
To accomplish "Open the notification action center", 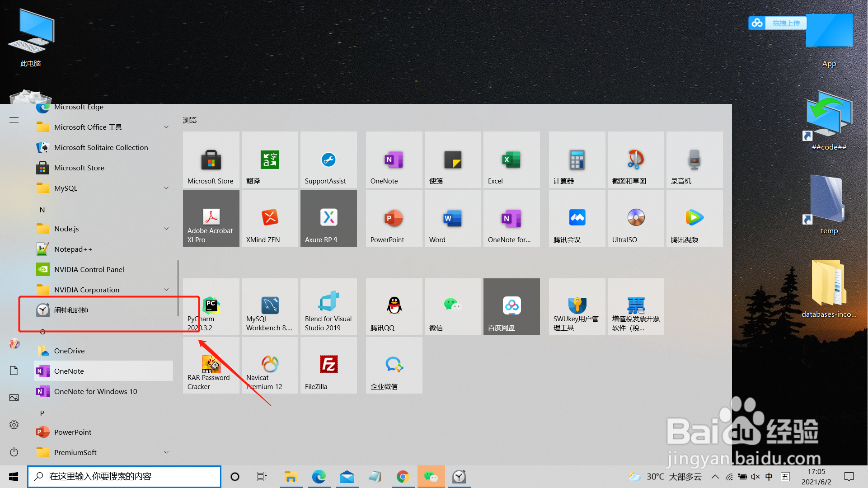I will (x=849, y=477).
